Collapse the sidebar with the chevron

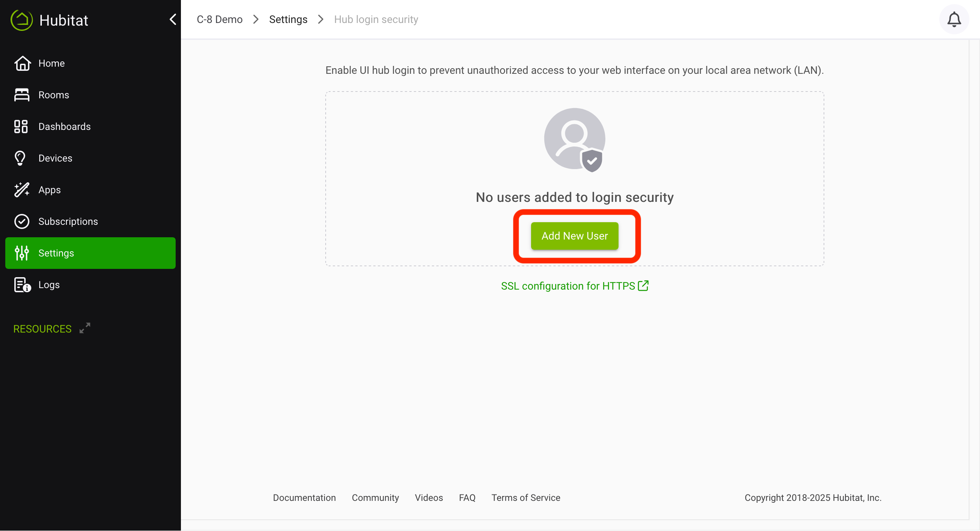pyautogui.click(x=173, y=19)
